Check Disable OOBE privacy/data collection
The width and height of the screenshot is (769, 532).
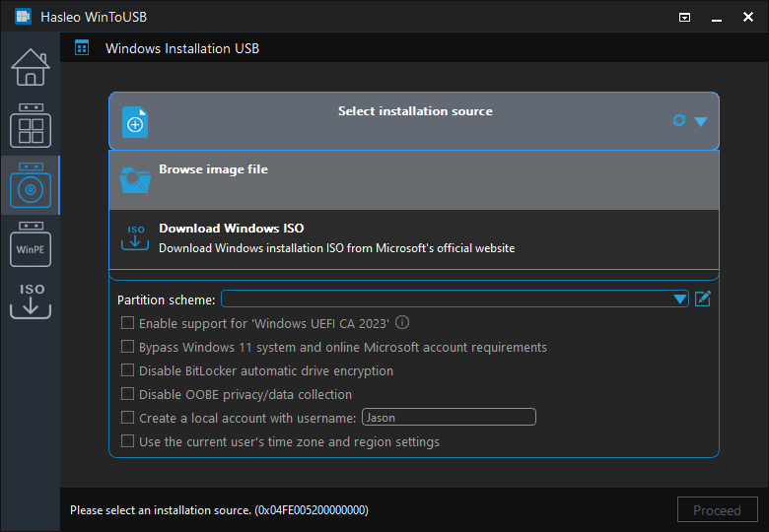pyautogui.click(x=127, y=394)
